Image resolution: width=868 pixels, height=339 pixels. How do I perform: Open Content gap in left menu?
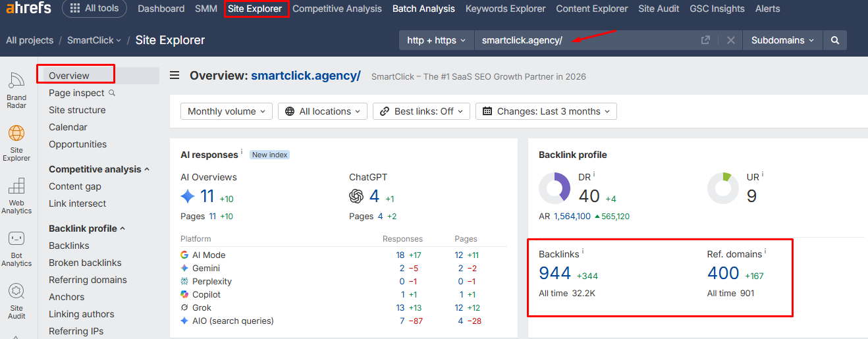(x=75, y=186)
